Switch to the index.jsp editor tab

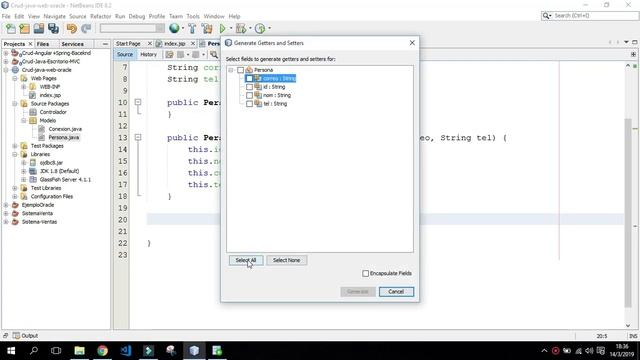(x=174, y=43)
